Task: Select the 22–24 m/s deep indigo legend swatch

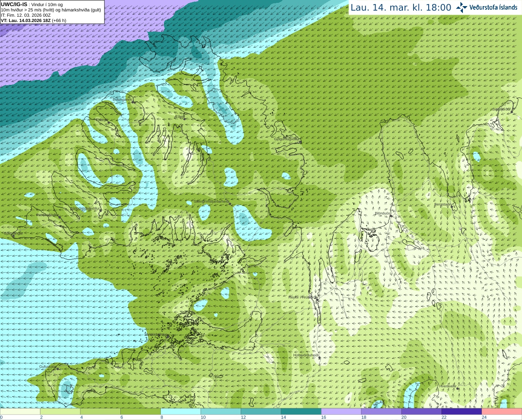Action: [462, 411]
